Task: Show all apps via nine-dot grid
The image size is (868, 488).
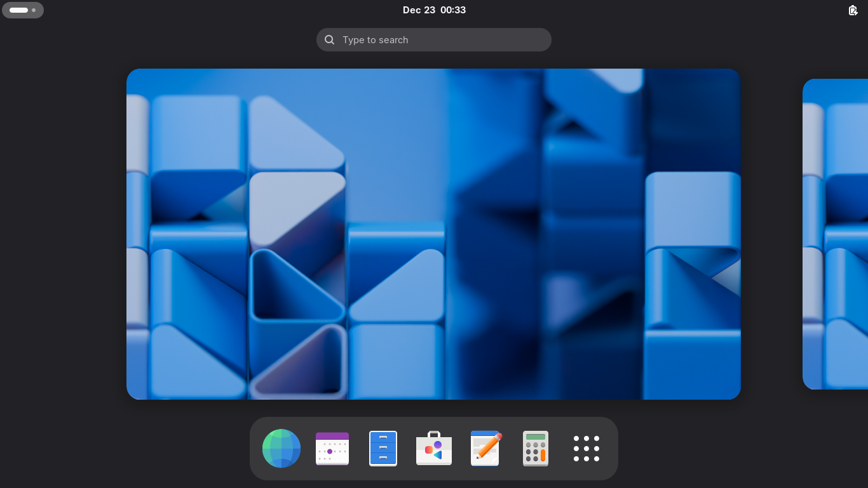Action: click(587, 449)
